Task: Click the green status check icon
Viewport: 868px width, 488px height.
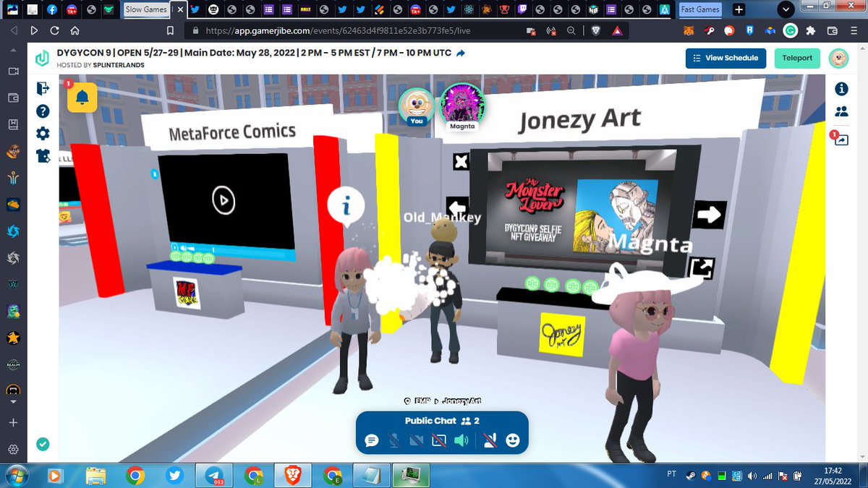Action: pos(43,444)
